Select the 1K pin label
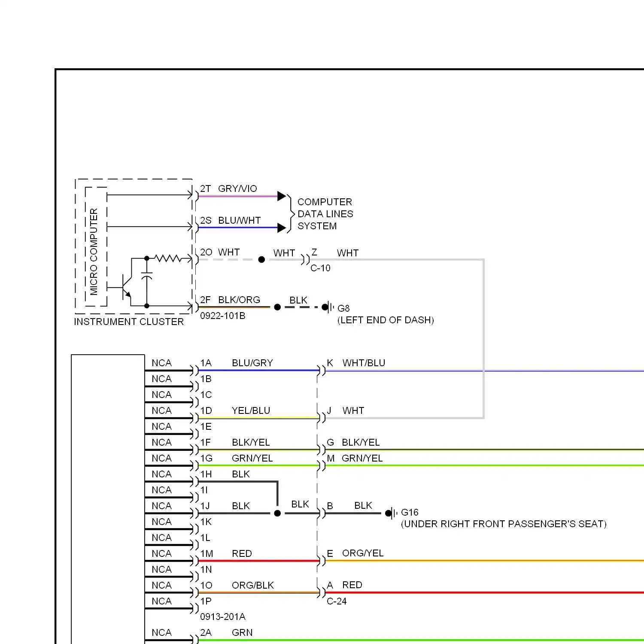644x644 pixels. pos(206,522)
